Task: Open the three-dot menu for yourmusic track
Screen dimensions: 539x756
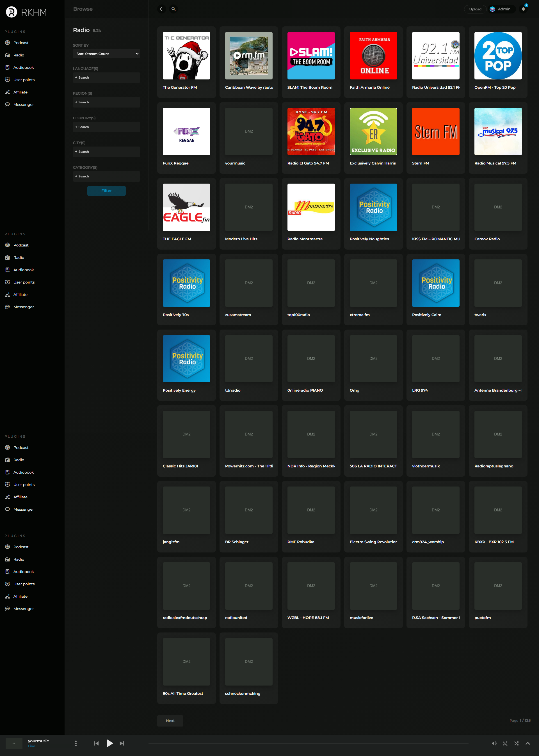Action: (76, 743)
